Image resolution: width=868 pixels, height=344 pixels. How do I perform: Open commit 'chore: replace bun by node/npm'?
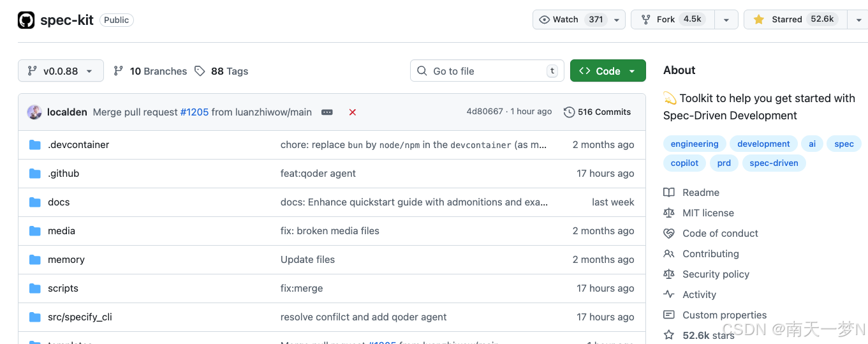tap(414, 145)
